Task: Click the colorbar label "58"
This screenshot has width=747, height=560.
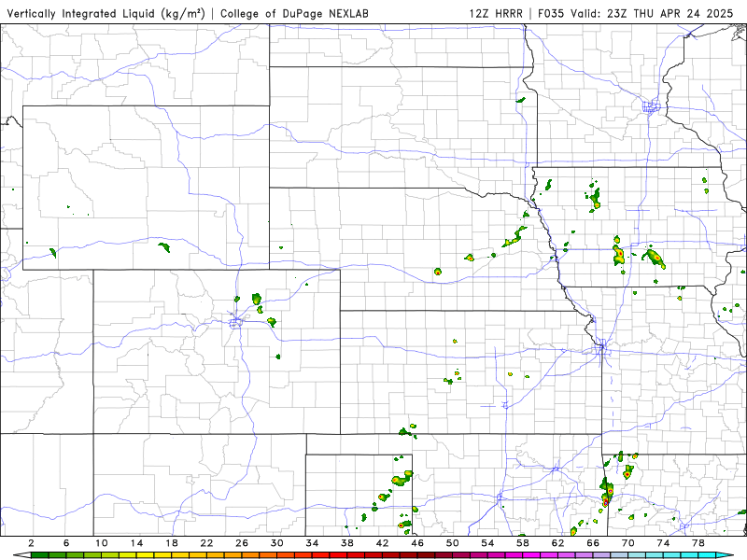Action: [x=523, y=543]
